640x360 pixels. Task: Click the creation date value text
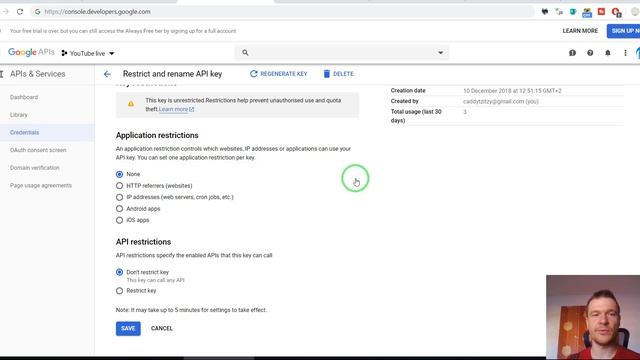pos(512,91)
